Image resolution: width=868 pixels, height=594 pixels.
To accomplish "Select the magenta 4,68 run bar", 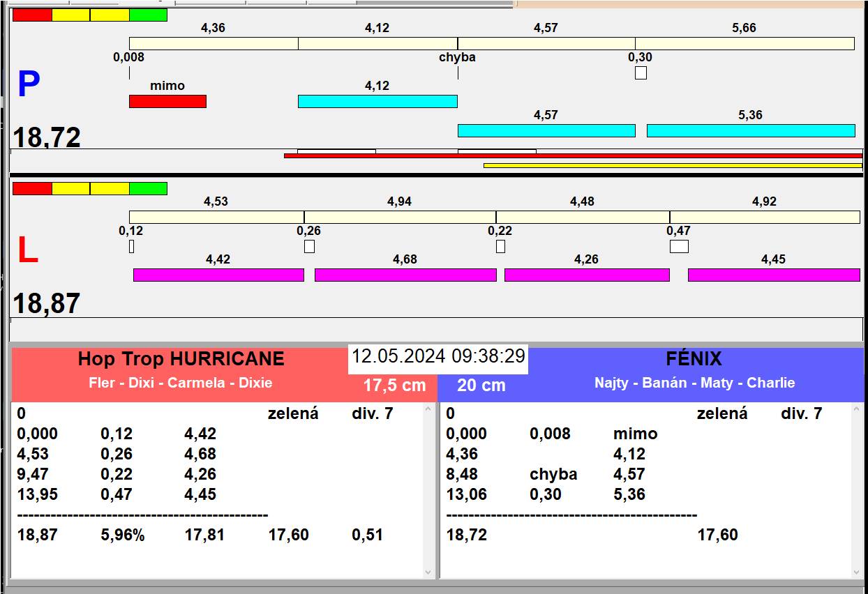I will point(405,275).
